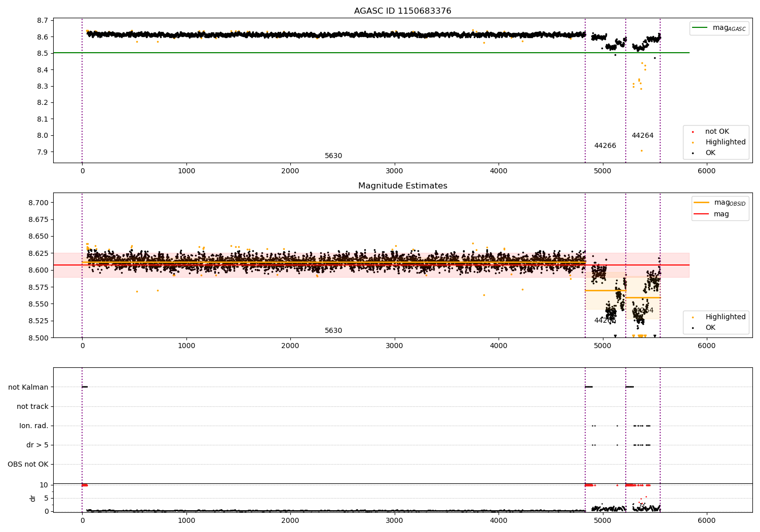Click the "dr" axis label at bottom
The width and height of the screenshot is (760, 532).
coord(33,498)
